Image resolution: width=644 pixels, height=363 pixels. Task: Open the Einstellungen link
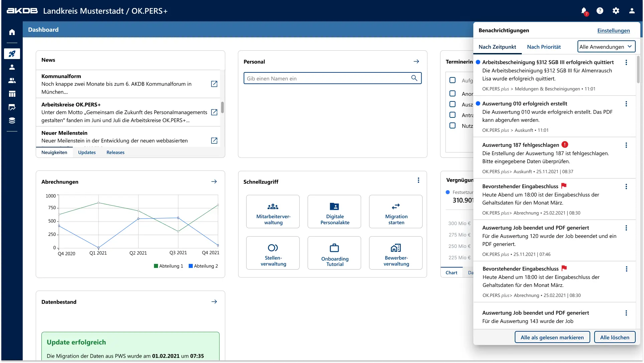(x=613, y=30)
